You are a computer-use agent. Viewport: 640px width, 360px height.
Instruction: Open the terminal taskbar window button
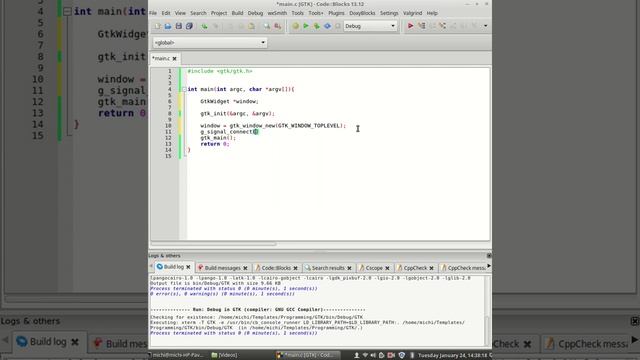(x=177, y=355)
